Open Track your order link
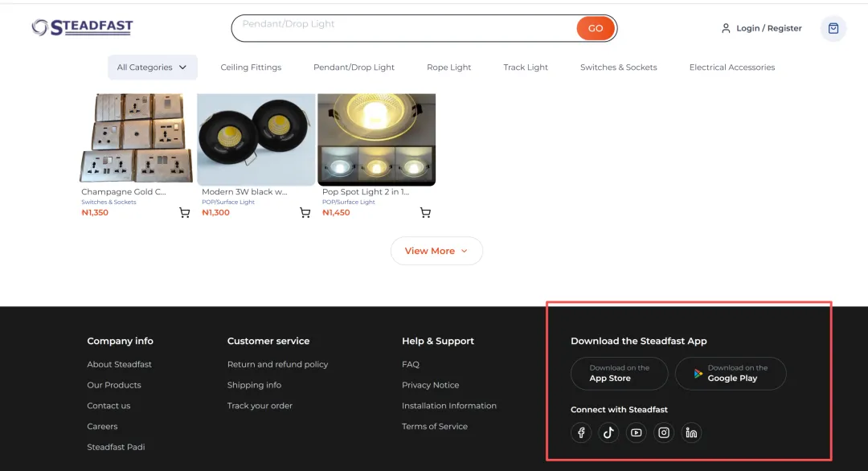 click(x=260, y=406)
